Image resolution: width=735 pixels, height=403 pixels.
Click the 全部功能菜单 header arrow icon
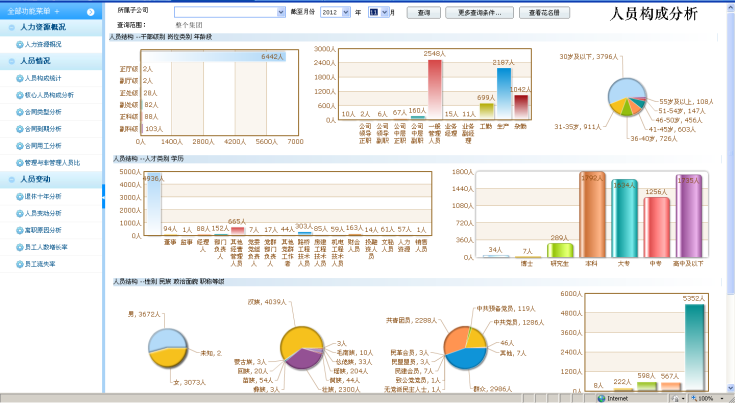(90, 11)
